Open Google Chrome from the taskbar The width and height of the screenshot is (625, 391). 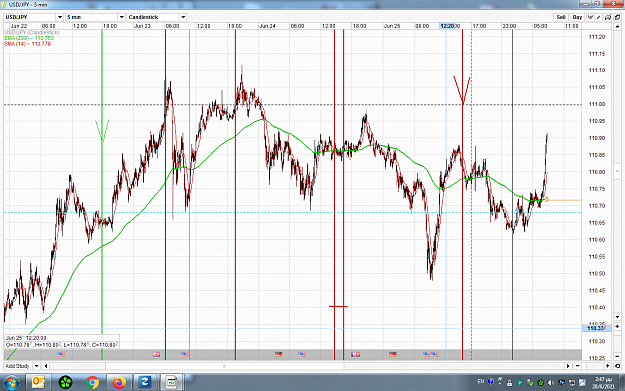point(92,383)
